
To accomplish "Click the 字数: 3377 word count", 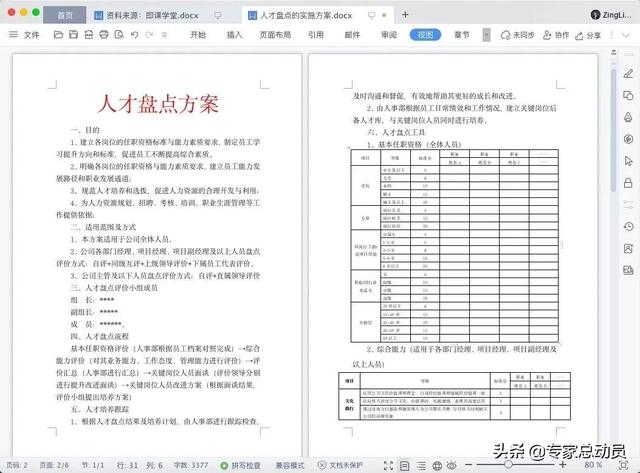I will [x=191, y=465].
